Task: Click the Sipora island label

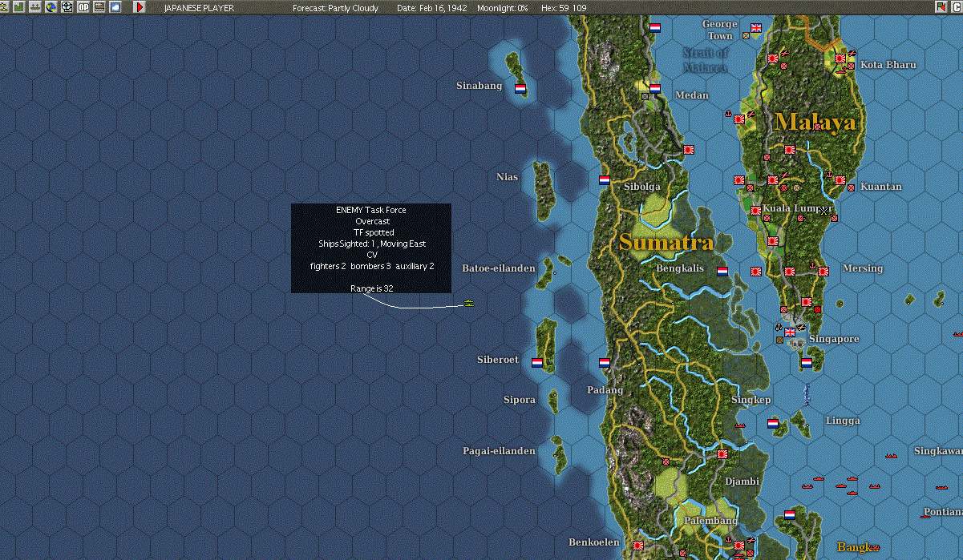Action: (x=520, y=400)
